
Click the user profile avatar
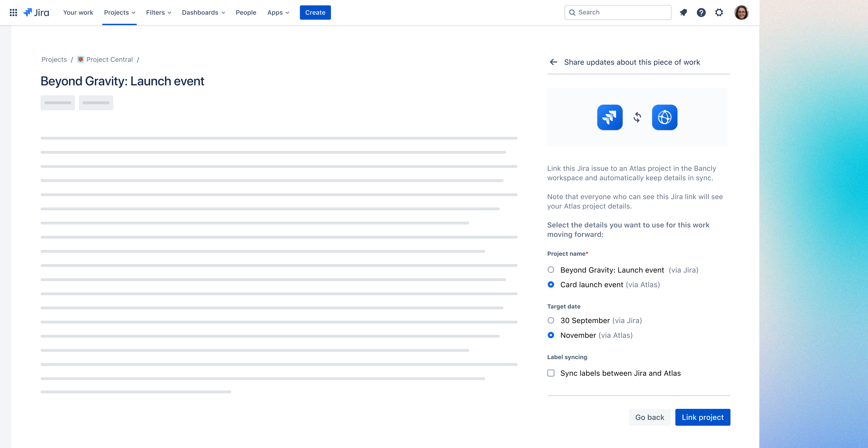tap(741, 12)
